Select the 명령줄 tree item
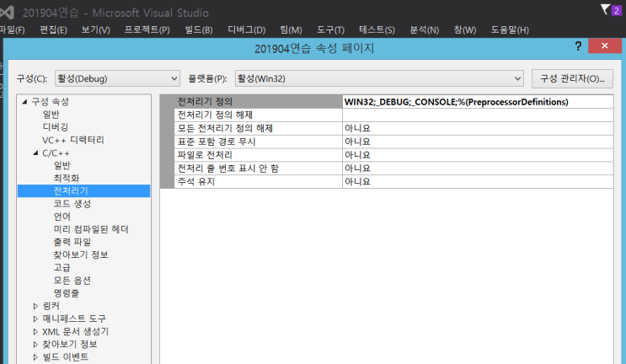 (67, 293)
